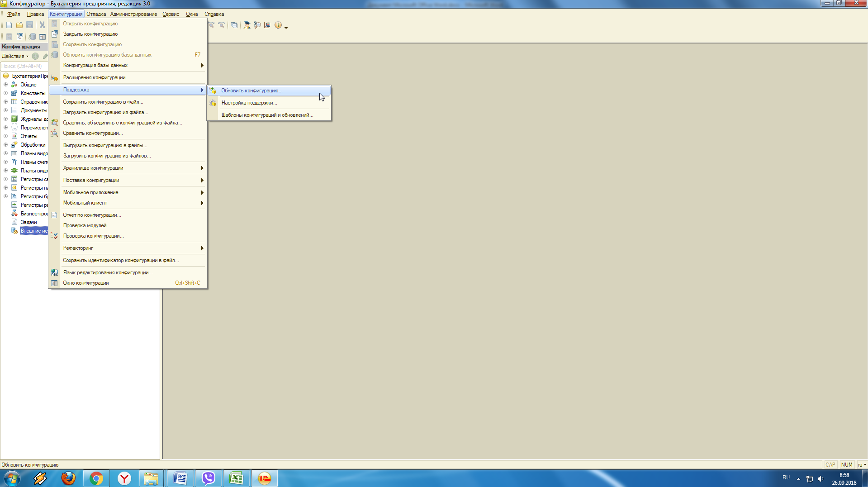This screenshot has height=487, width=868.
Task: Expand the Общие tree node
Action: [x=5, y=85]
